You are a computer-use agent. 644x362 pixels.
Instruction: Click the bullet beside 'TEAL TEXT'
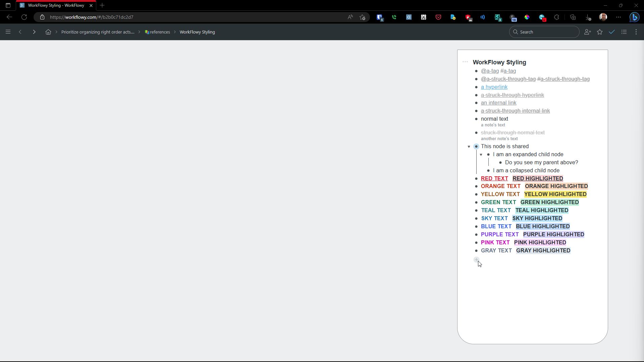476,210
